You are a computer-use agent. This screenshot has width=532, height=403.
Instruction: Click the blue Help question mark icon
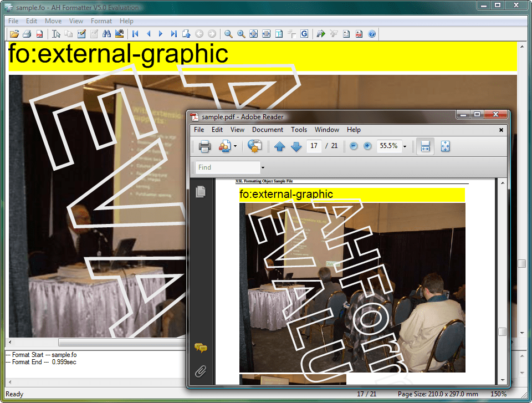point(372,34)
